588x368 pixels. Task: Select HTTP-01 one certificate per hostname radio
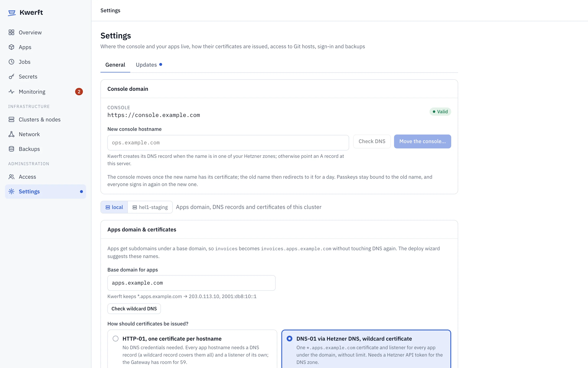116,339
